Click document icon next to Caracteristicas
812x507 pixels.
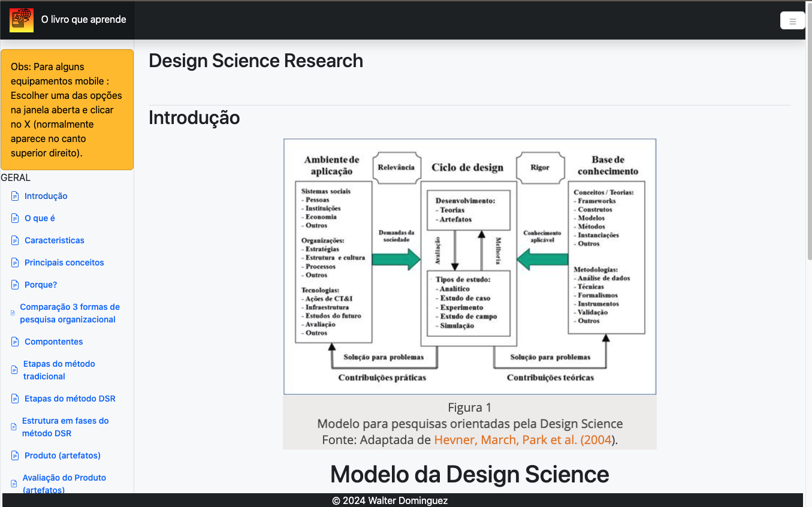point(15,240)
